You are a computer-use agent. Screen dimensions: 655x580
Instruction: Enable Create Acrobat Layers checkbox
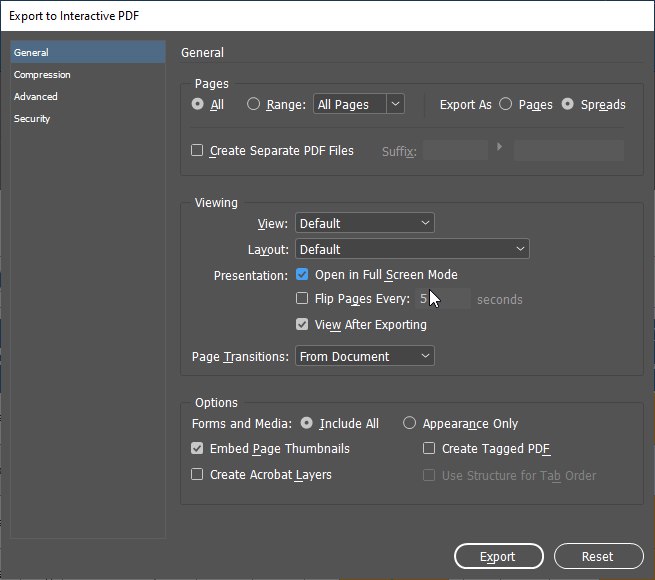[197, 474]
